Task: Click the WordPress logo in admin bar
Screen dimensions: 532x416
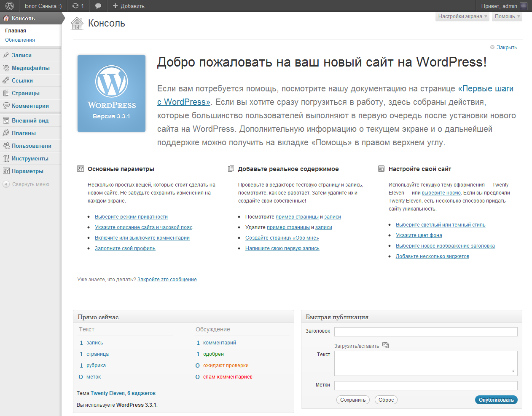Action: click(10, 6)
